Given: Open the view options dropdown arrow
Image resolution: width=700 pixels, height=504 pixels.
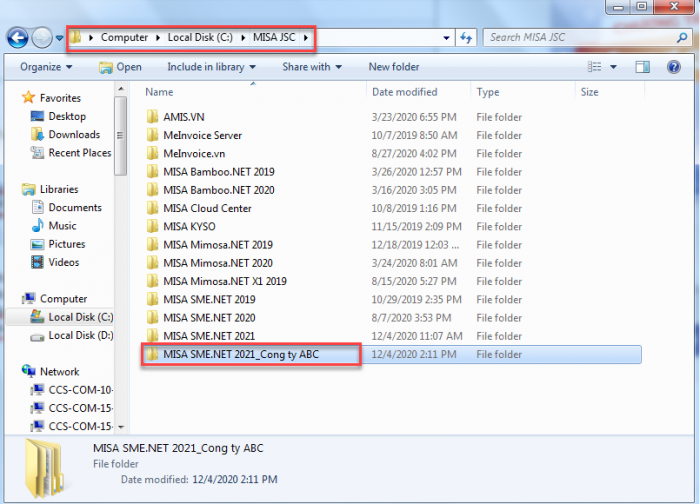Looking at the screenshot, I should coord(614,67).
